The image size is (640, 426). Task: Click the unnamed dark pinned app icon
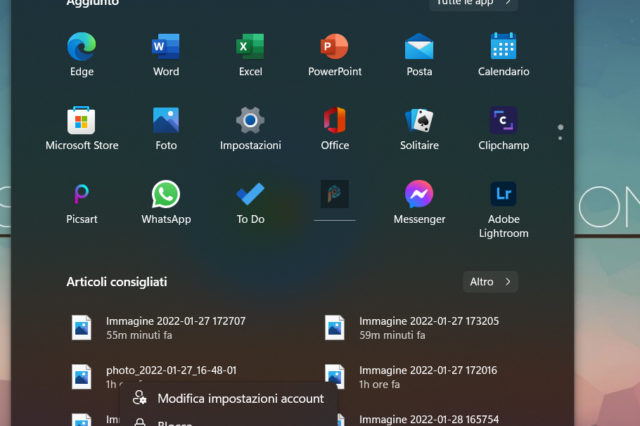point(335,194)
